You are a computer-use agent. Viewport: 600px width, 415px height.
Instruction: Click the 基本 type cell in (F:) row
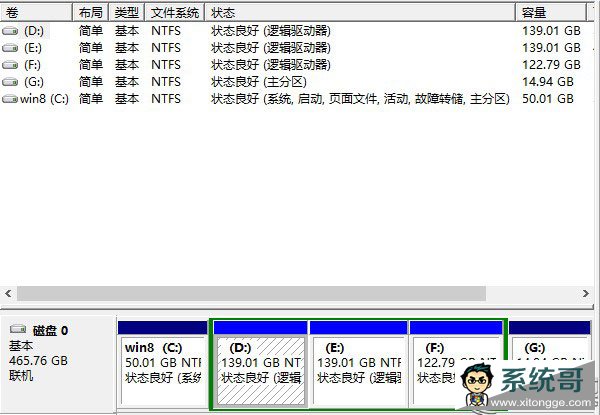[127, 65]
